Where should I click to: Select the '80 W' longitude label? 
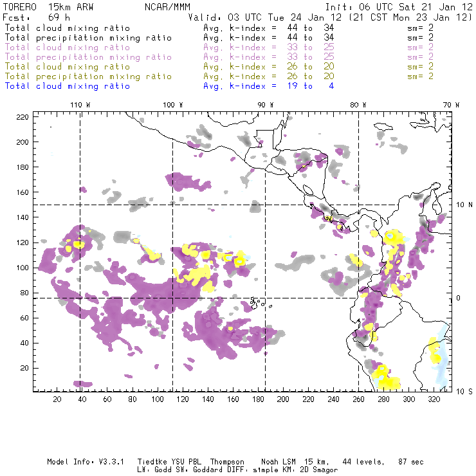coord(358,105)
